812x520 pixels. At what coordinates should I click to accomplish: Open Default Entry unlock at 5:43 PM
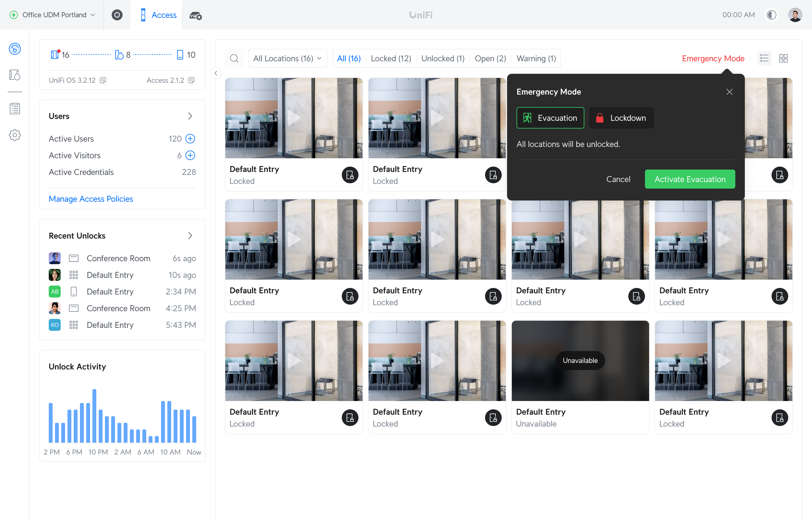(x=122, y=325)
